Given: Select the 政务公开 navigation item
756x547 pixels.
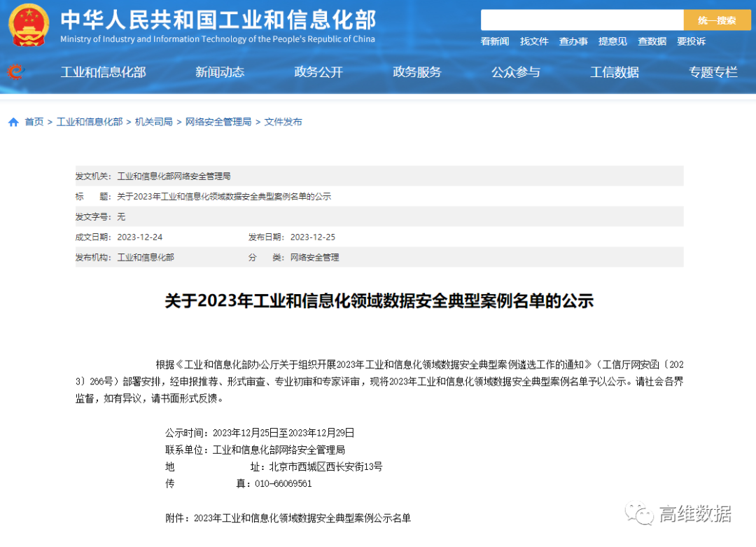Looking at the screenshot, I should click(x=318, y=71).
